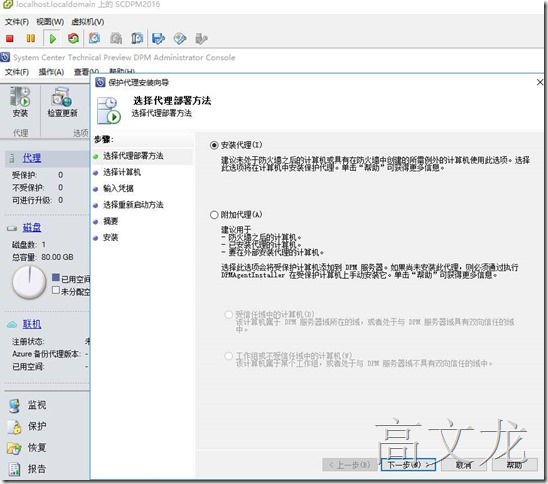Click the 未分配空间 legend color box
This screenshot has width=548, height=484.
[56, 290]
